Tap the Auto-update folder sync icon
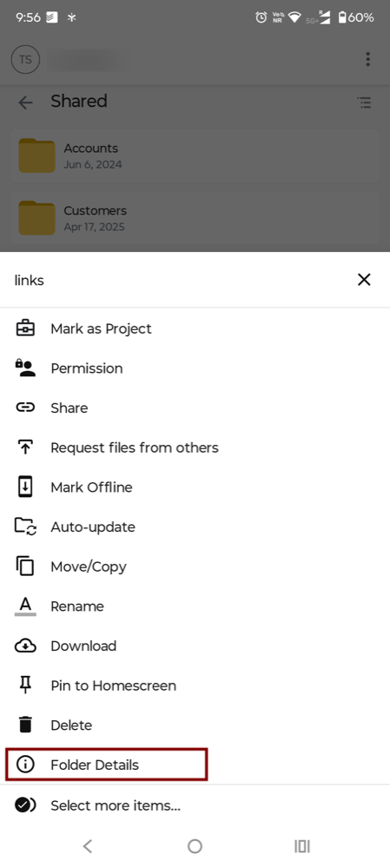 coord(25,527)
